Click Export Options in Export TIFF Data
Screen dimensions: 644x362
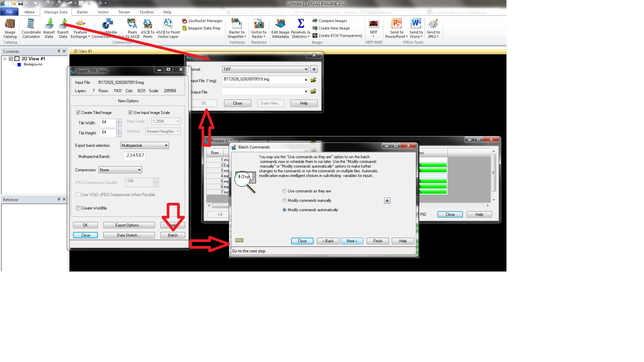[x=129, y=225]
